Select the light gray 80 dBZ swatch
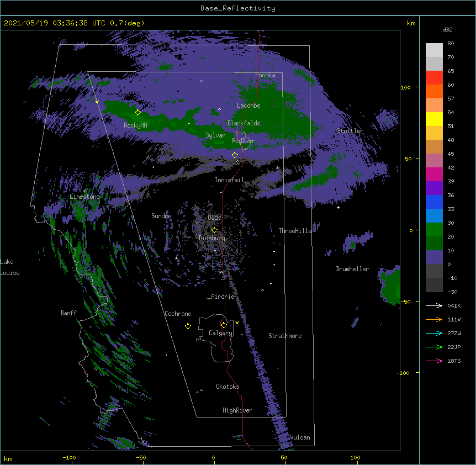476x465 pixels. [x=434, y=50]
